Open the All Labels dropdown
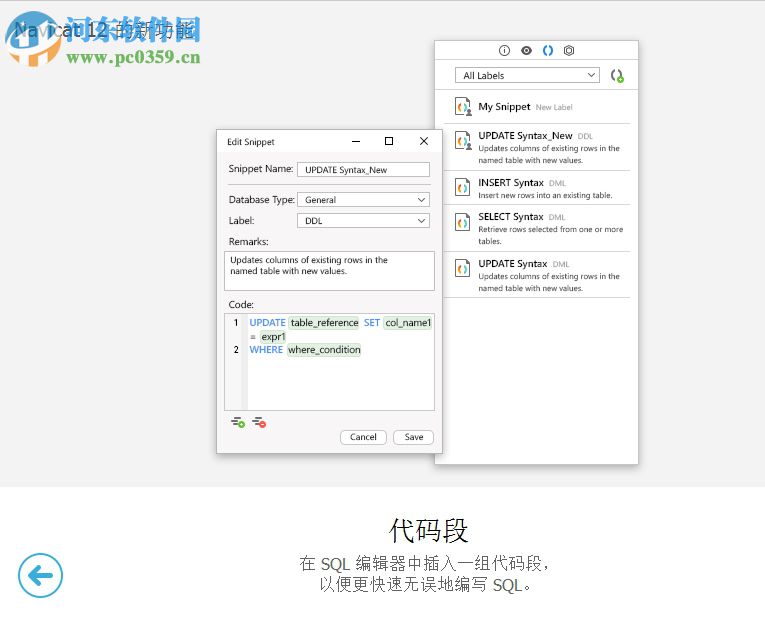Screen dimensions: 765x628 [527, 75]
